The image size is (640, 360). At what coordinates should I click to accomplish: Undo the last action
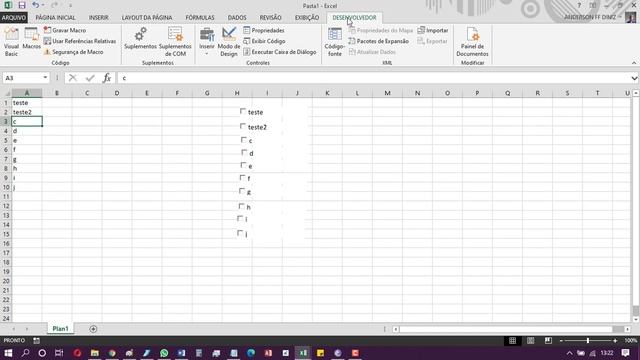(x=36, y=5)
